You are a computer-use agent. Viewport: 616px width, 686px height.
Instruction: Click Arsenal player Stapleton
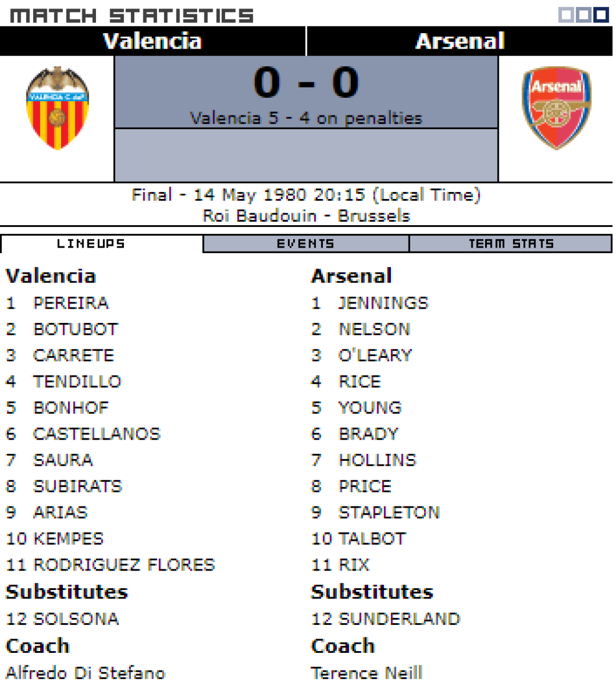[x=389, y=512]
